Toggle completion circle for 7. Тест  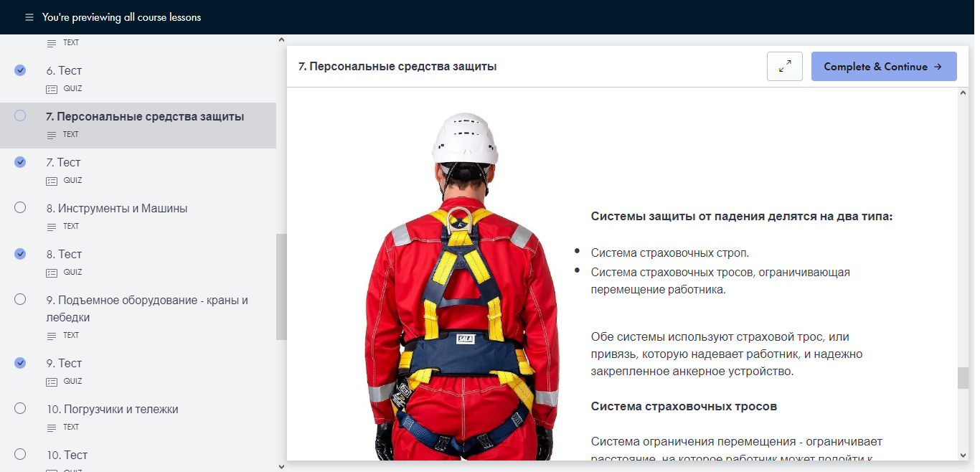click(x=20, y=162)
